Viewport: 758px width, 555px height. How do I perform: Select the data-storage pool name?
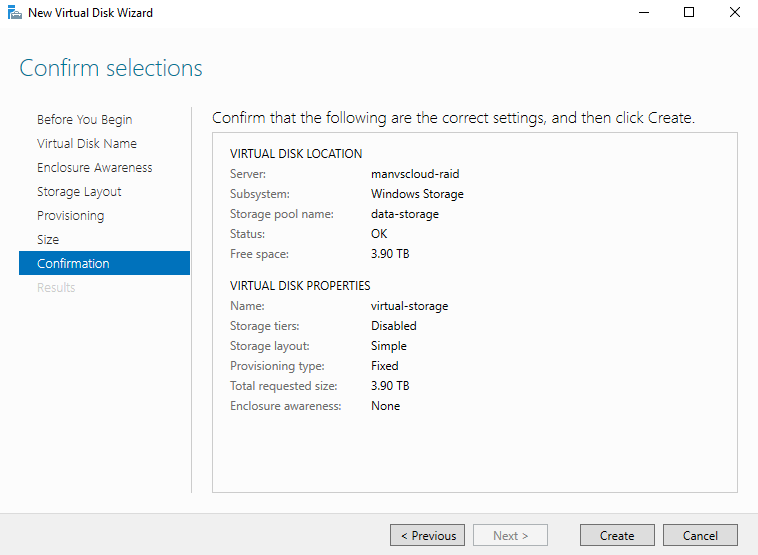pos(405,214)
